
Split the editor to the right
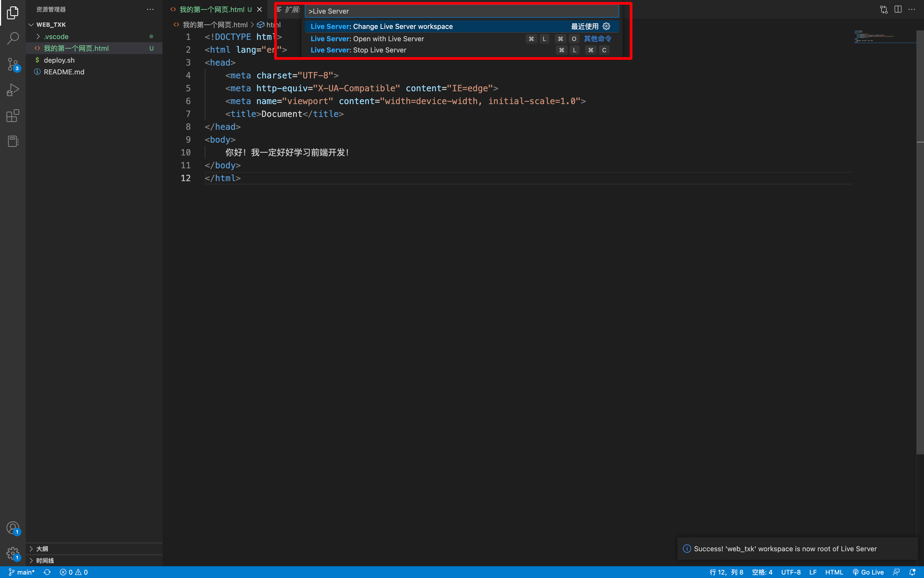[x=898, y=10]
